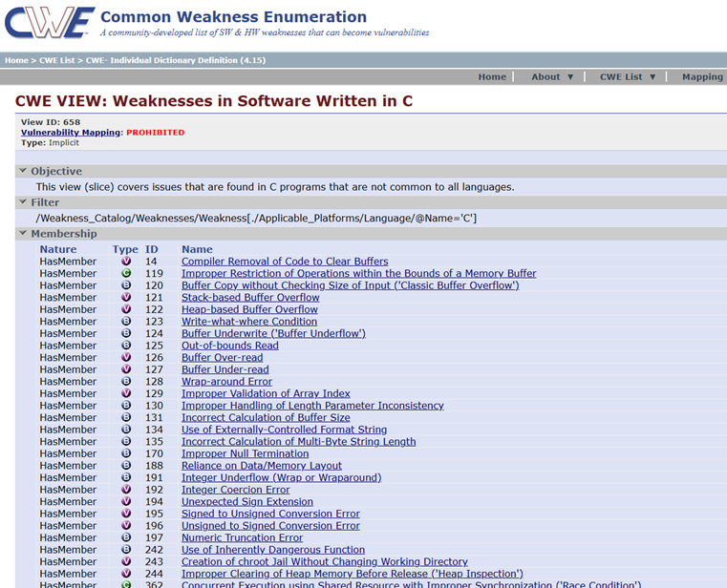Image resolution: width=727 pixels, height=588 pixels.
Task: Click the Base icon in row 131
Action: pos(126,417)
